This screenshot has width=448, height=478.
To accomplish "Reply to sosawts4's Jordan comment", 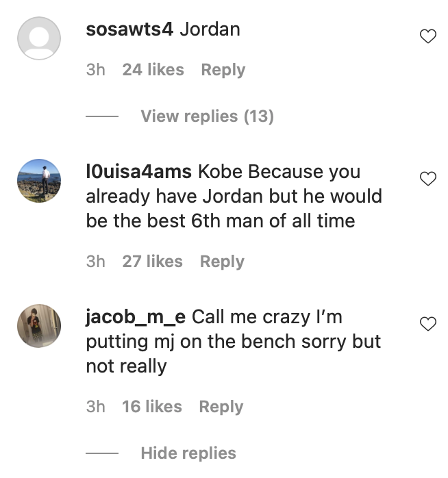I will pos(223,70).
